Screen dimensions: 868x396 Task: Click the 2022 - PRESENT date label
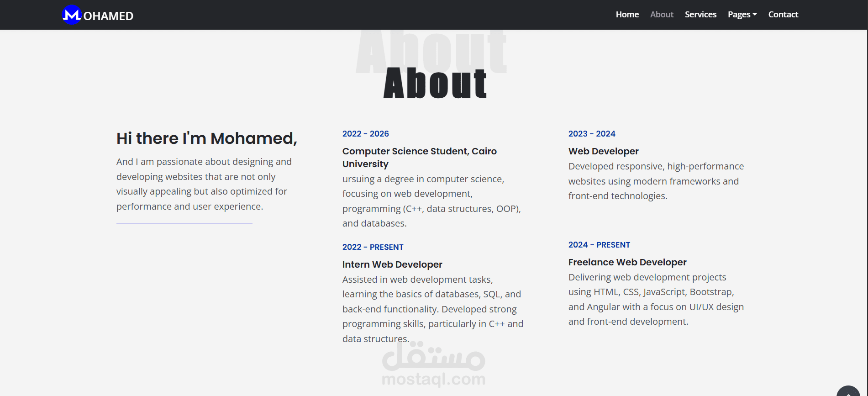pos(373,247)
